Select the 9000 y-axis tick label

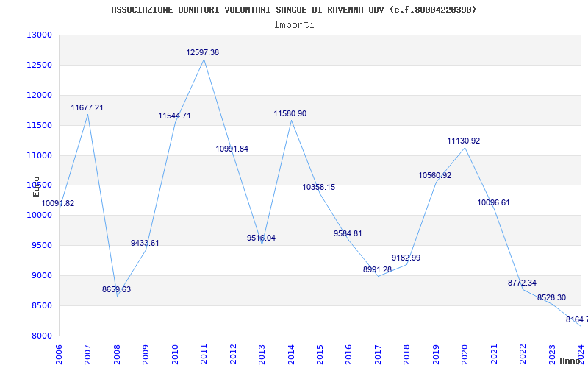[41, 275]
